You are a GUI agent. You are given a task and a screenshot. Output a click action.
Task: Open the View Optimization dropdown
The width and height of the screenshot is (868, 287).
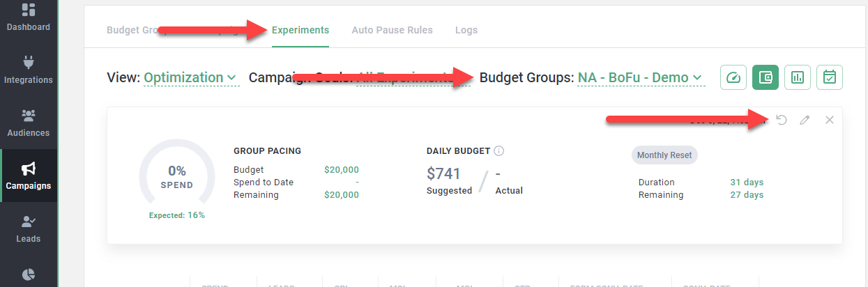point(190,77)
